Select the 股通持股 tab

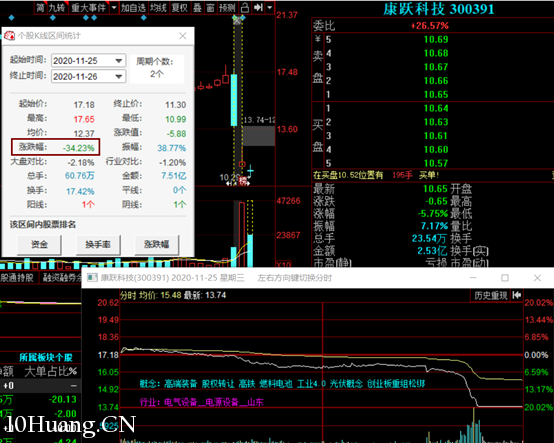(x=17, y=278)
